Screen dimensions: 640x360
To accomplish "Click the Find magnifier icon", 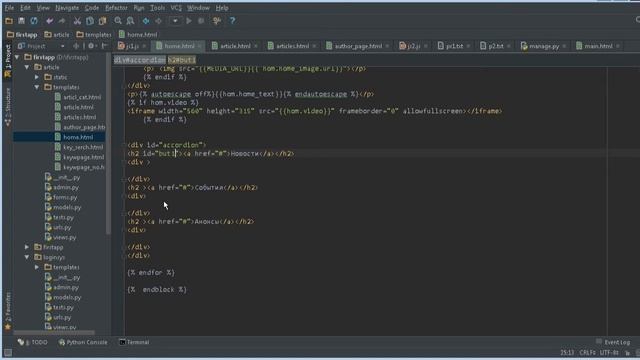I will 118,20.
